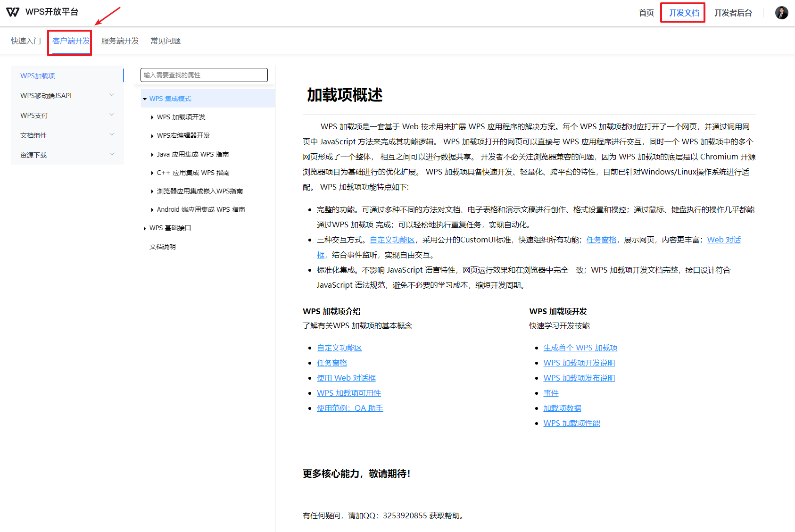Open WPS 基础接口 tree label
This screenshot has height=532, width=795.
[170, 228]
